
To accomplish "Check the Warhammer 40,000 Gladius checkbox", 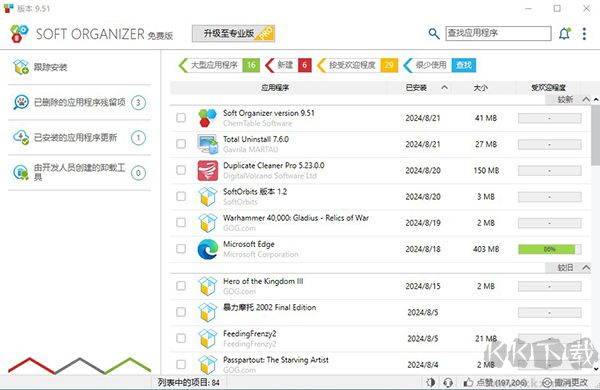I will [x=181, y=223].
